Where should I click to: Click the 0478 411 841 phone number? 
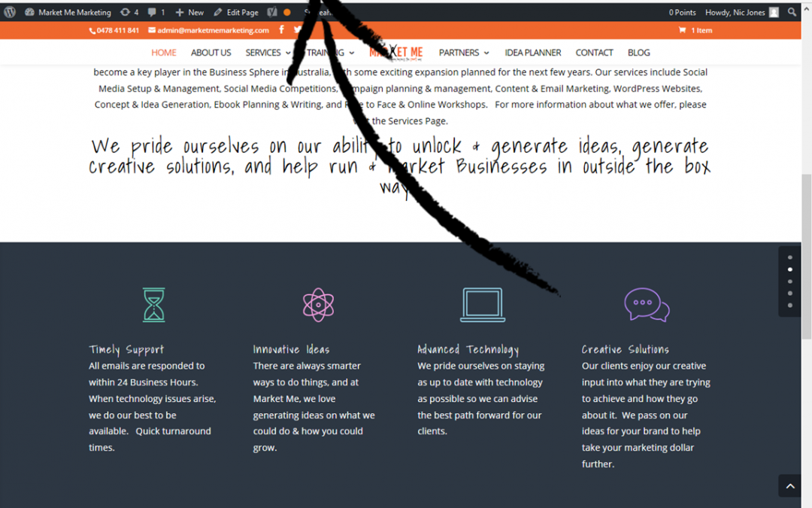point(118,30)
